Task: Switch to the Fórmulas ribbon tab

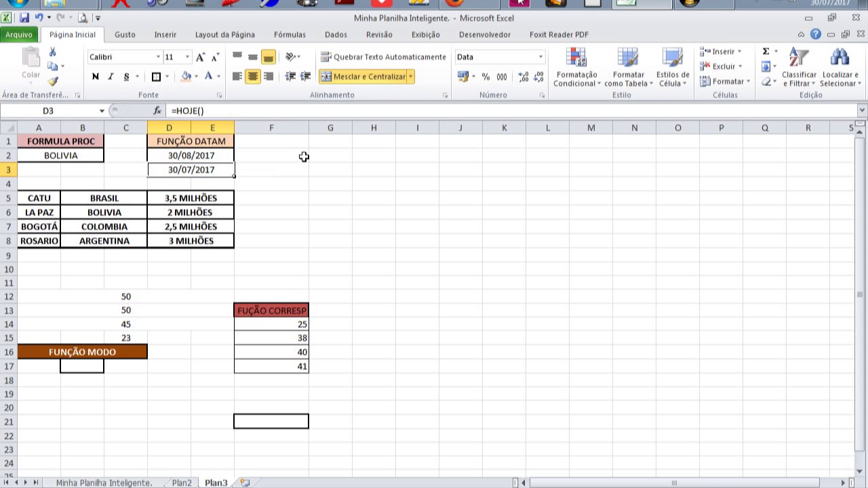Action: (x=290, y=35)
